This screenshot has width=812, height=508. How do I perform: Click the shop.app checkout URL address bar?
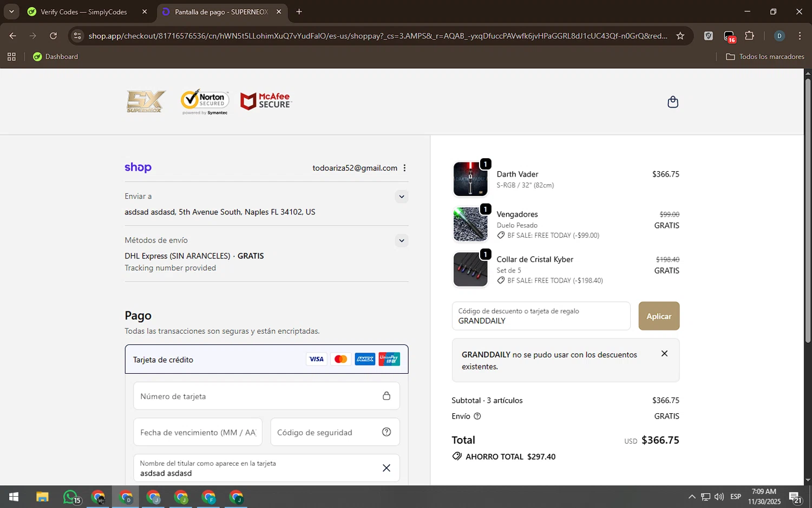[x=378, y=36]
